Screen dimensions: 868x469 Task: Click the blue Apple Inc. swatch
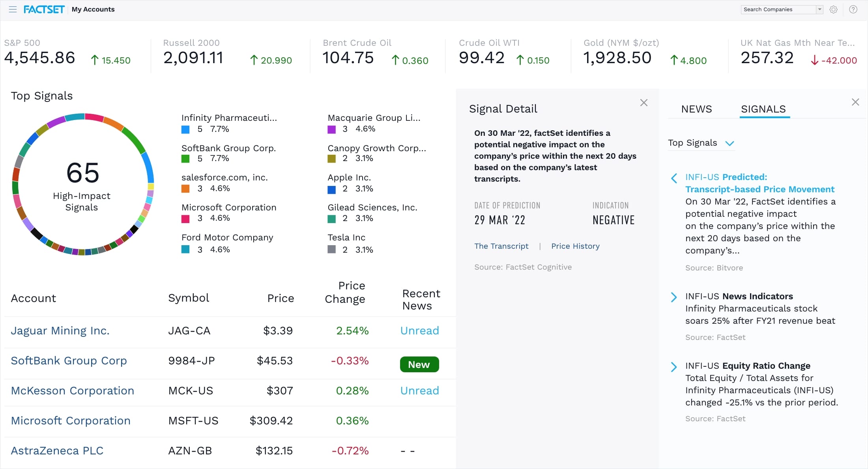[332, 189]
